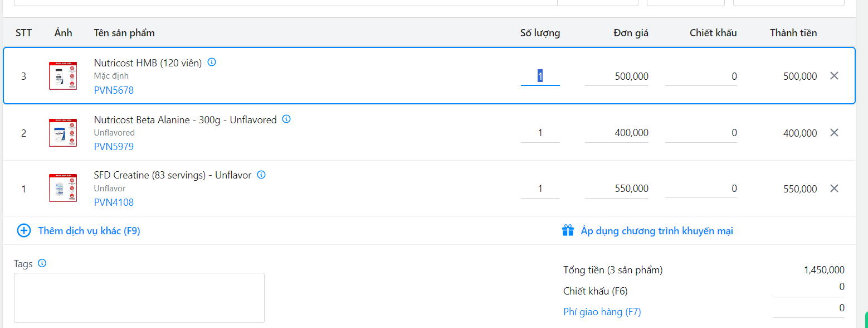
Task: Click the plus circle icon for extra service
Action: point(24,230)
